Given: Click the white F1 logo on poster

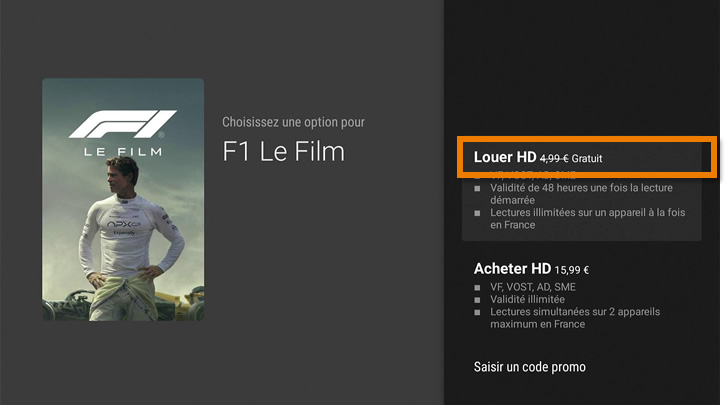Looking at the screenshot, I should pos(123,124).
